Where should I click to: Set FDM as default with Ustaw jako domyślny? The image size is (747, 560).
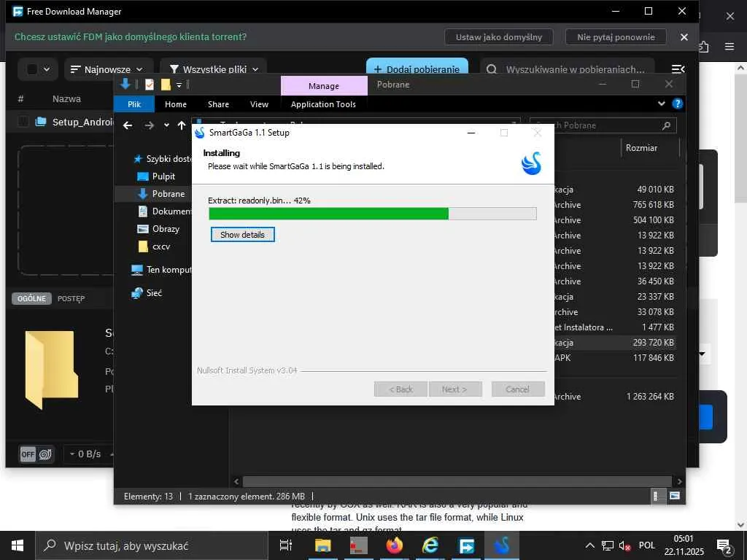pos(499,36)
